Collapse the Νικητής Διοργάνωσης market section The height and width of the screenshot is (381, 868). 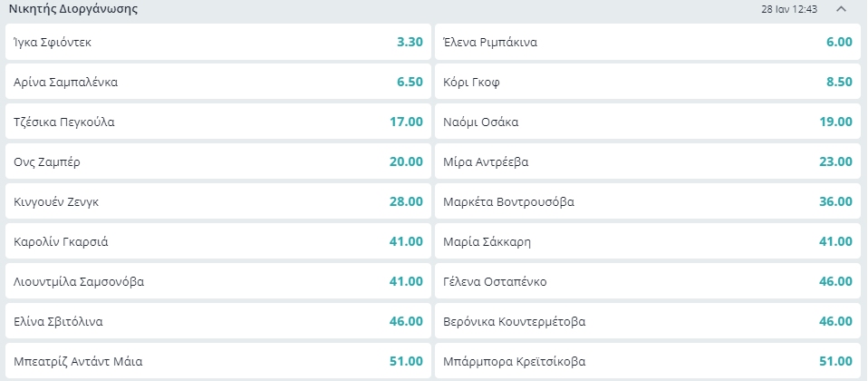click(x=841, y=9)
